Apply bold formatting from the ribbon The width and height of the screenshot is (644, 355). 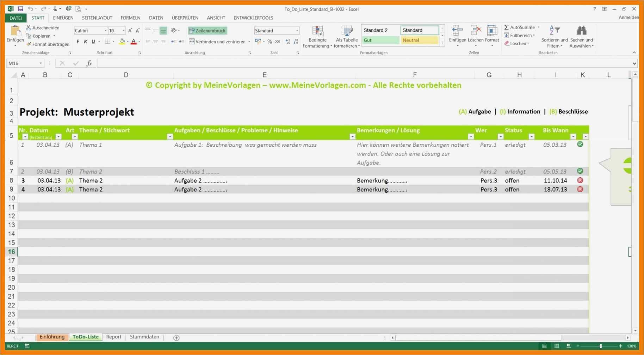[x=78, y=41]
